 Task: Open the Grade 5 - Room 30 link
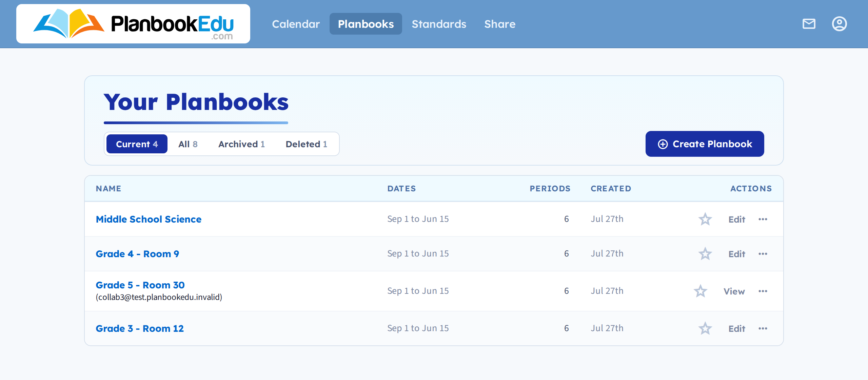140,285
